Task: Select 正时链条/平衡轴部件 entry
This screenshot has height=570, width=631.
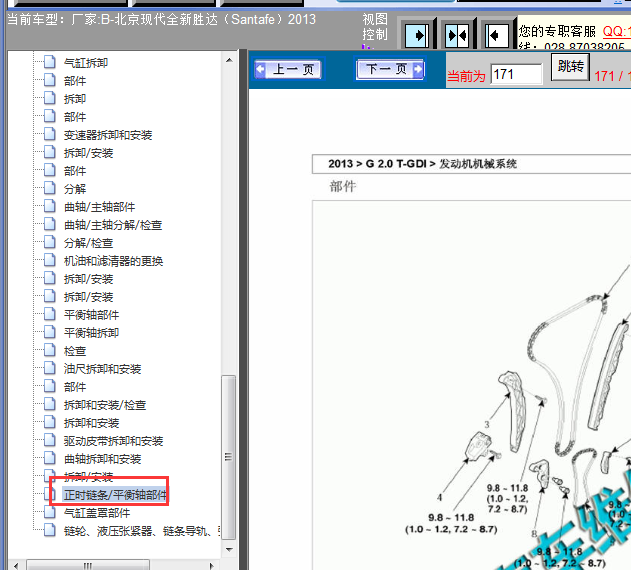Action: 115,495
